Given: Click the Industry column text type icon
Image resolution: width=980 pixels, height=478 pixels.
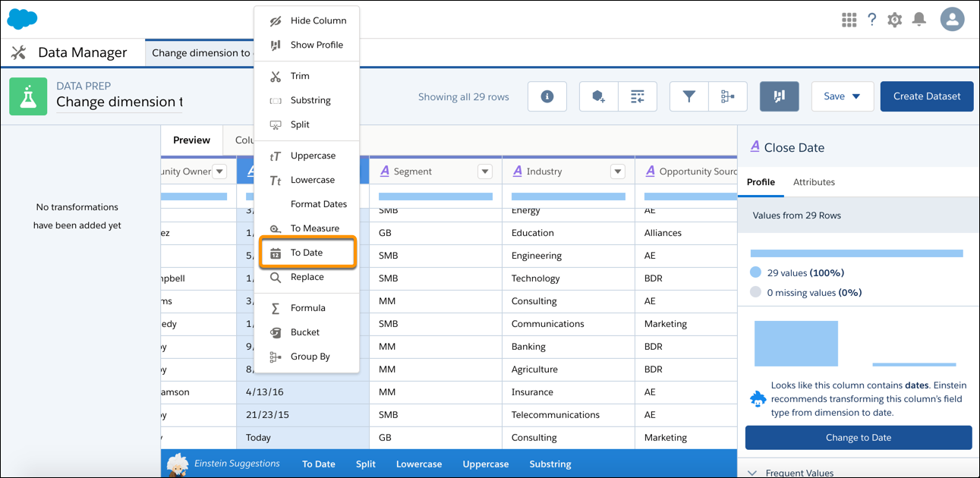Looking at the screenshot, I should pos(518,171).
